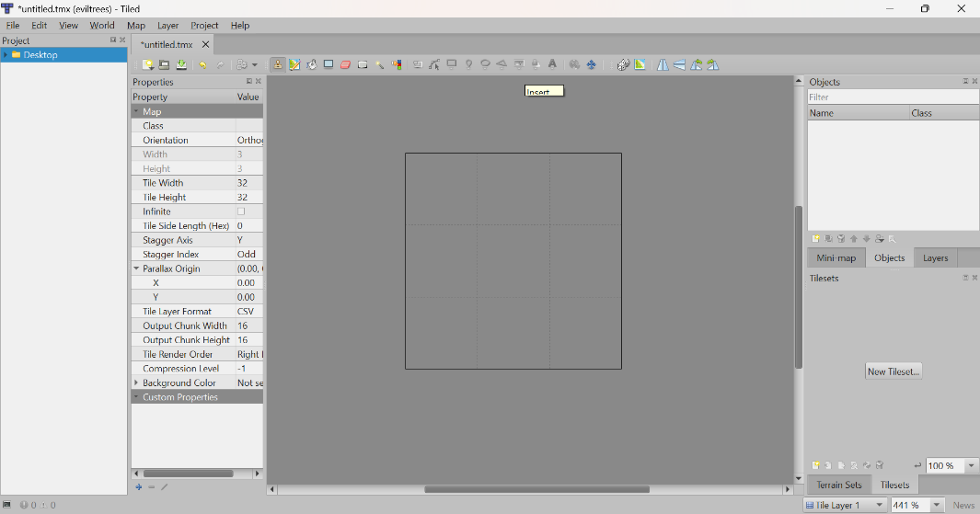The width and height of the screenshot is (980, 514).
Task: Click the Flip Horizontally icon
Action: (663, 65)
